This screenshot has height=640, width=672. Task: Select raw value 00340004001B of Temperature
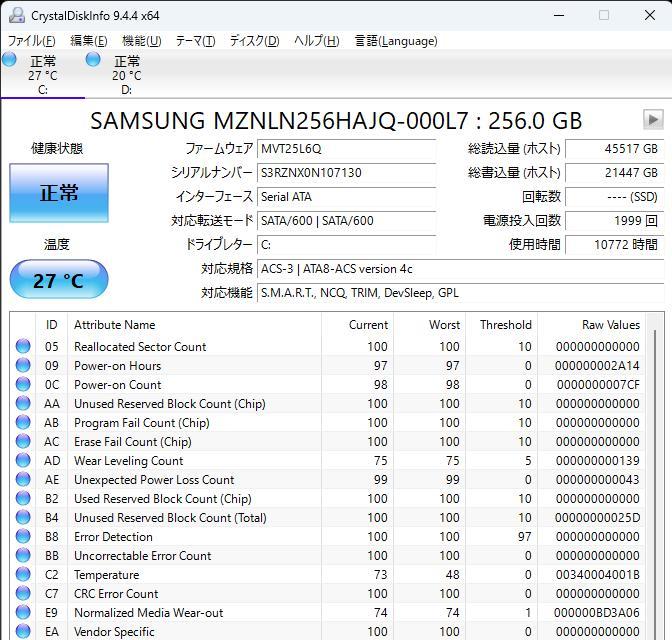coord(597,574)
